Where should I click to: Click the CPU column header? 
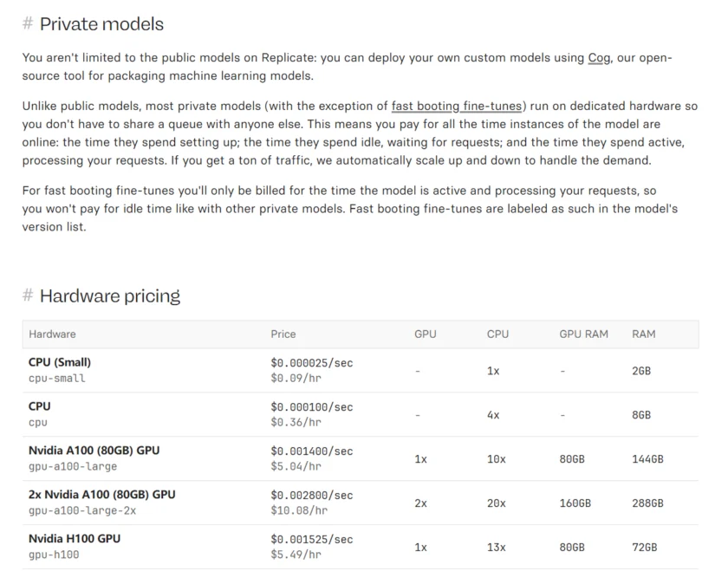[497, 334]
